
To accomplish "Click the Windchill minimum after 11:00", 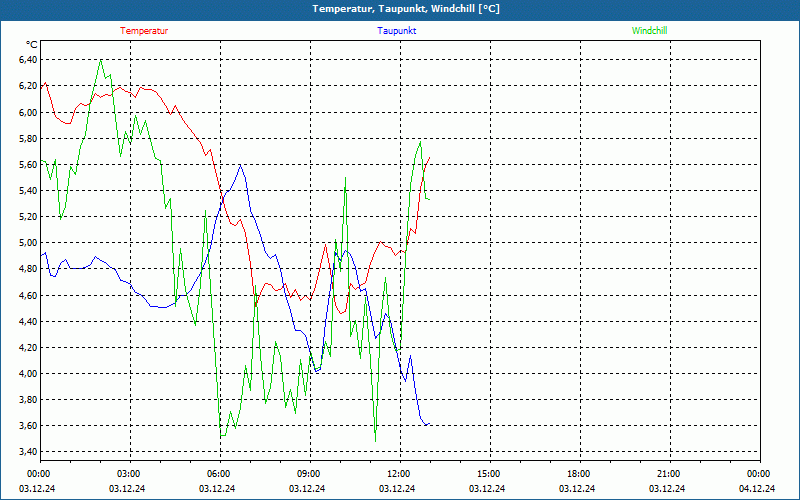I will tap(376, 441).
